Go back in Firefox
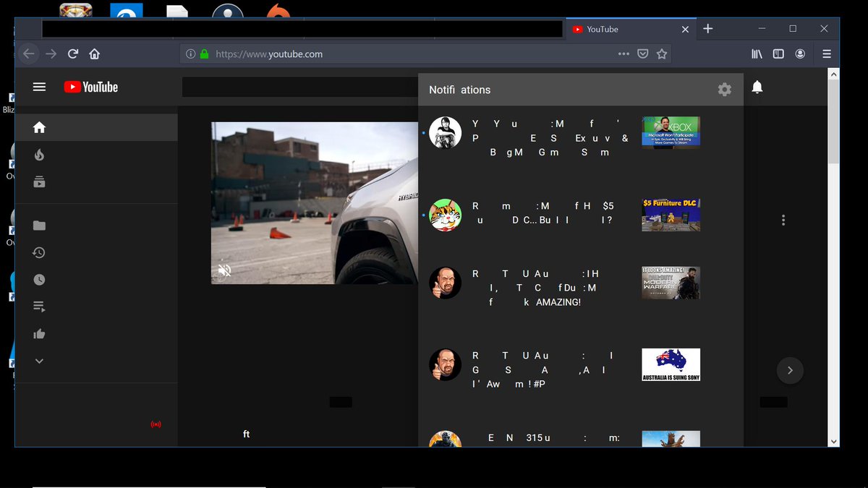Viewport: 868px width, 488px height. pyautogui.click(x=28, y=54)
